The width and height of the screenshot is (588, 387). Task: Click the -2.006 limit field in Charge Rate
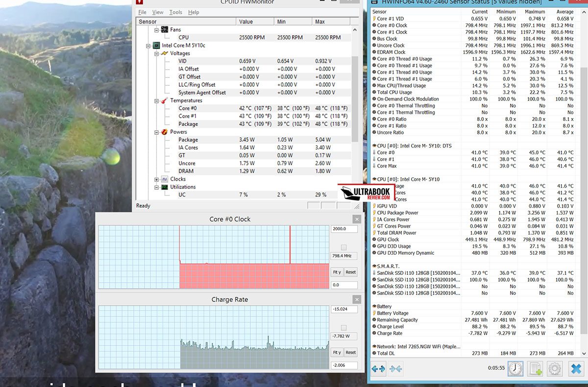point(344,365)
